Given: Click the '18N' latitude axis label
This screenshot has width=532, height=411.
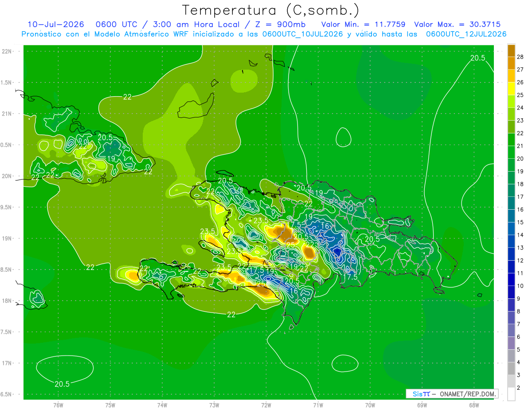Looking at the screenshot, I should (7, 301).
